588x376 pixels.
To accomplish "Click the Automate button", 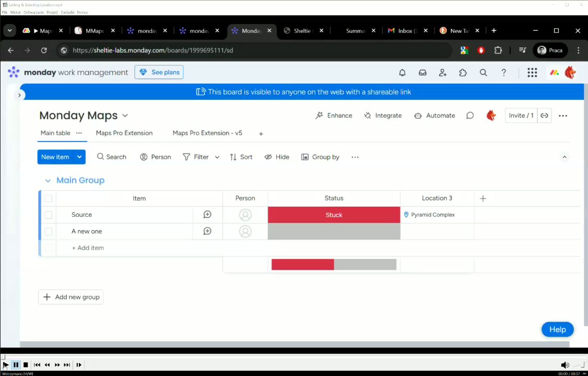I will (x=434, y=116).
